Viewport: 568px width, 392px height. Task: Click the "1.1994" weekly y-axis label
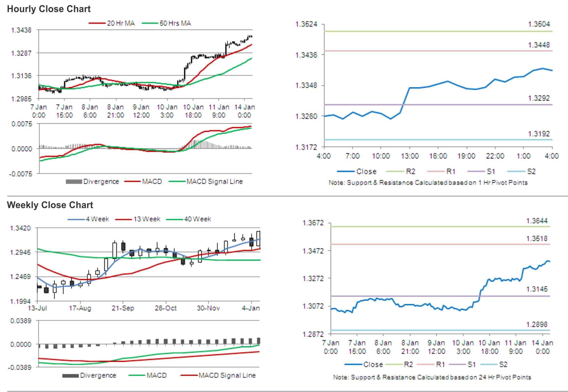(20, 301)
